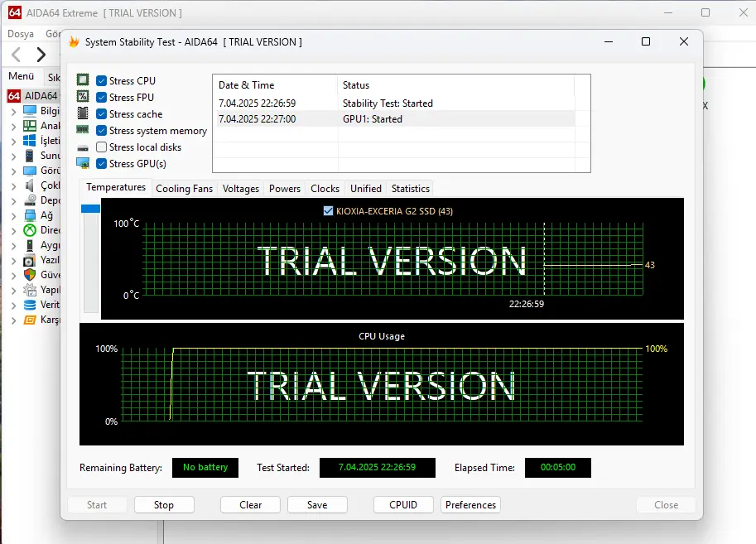The height and width of the screenshot is (544, 756).
Task: Click the Yapı configuration icon in the sidebar
Action: coord(30,290)
